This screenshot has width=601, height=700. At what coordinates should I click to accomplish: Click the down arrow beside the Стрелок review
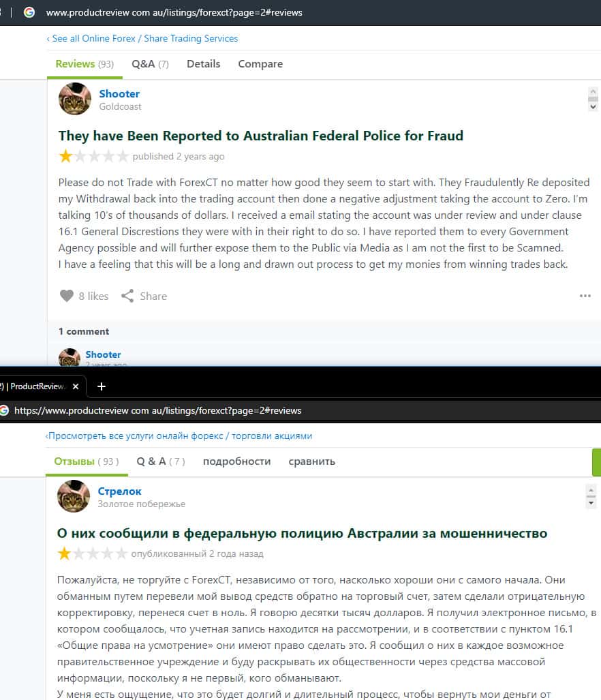coord(591,503)
